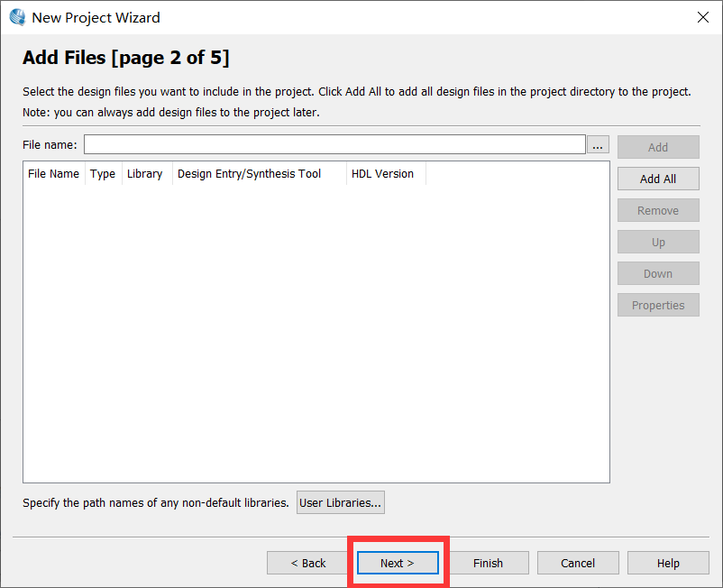
Task: Click the Type column header
Action: 103,174
